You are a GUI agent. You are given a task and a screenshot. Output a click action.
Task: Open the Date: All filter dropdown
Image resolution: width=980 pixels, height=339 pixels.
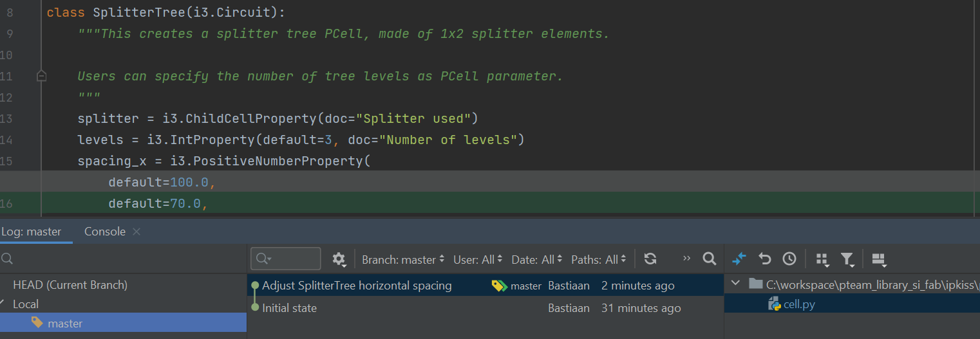(x=537, y=260)
